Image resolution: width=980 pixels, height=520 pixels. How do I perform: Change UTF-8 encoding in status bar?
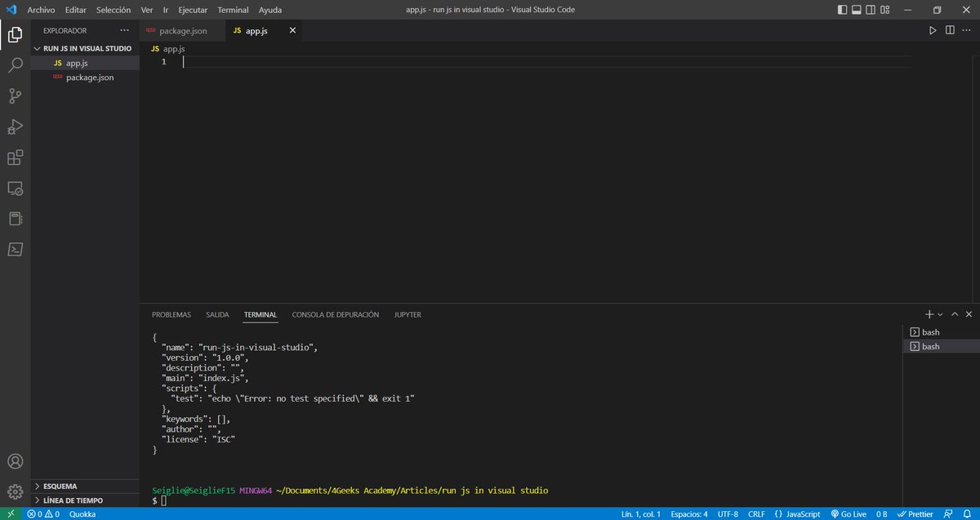pyautogui.click(x=728, y=514)
